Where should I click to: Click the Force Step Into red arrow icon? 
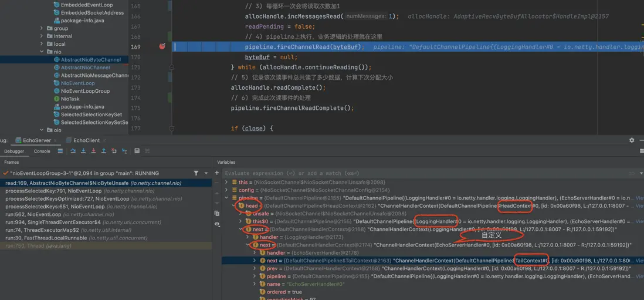(x=93, y=151)
